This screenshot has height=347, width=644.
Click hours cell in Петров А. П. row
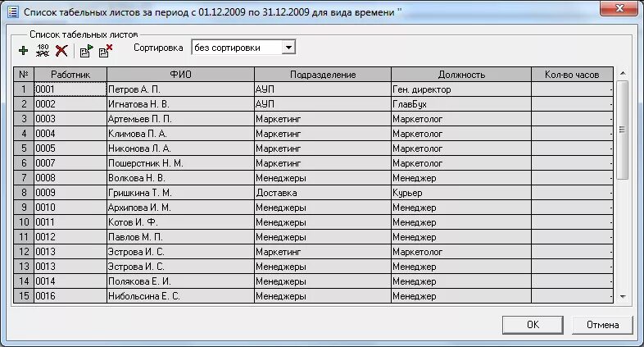coord(572,89)
